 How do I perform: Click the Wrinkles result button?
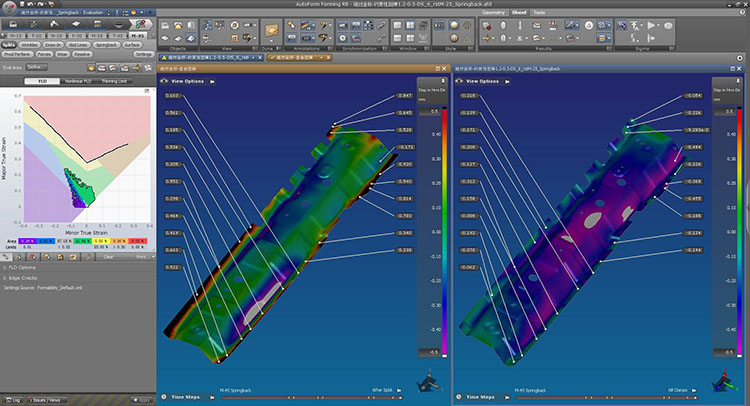tap(31, 46)
